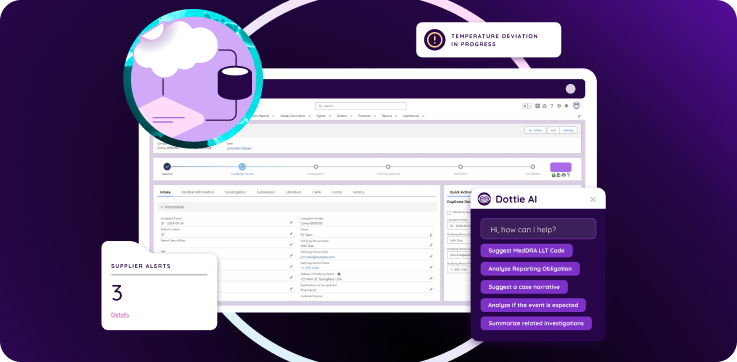Select the Investigation stage circle on path
Screen dimensions: 737x362
(x=316, y=166)
